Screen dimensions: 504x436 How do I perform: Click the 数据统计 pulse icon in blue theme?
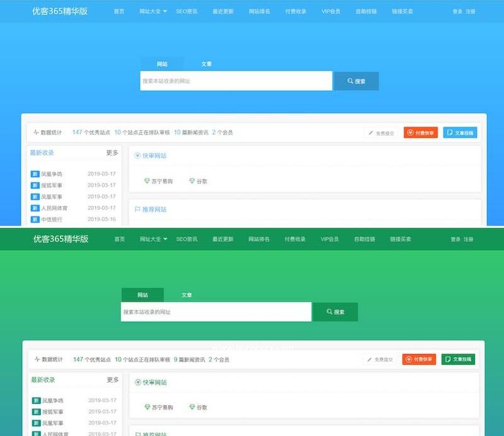tap(36, 133)
